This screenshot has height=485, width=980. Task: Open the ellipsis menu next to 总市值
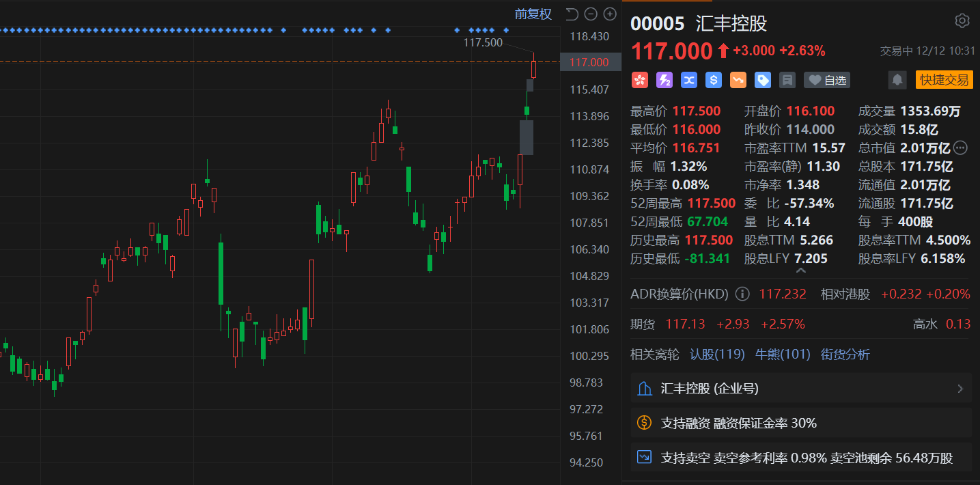pyautogui.click(x=960, y=148)
